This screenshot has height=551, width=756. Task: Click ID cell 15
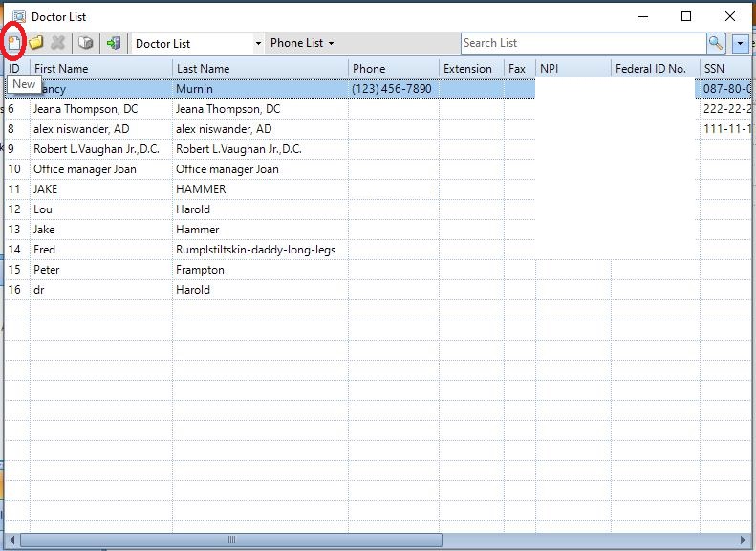coord(17,270)
